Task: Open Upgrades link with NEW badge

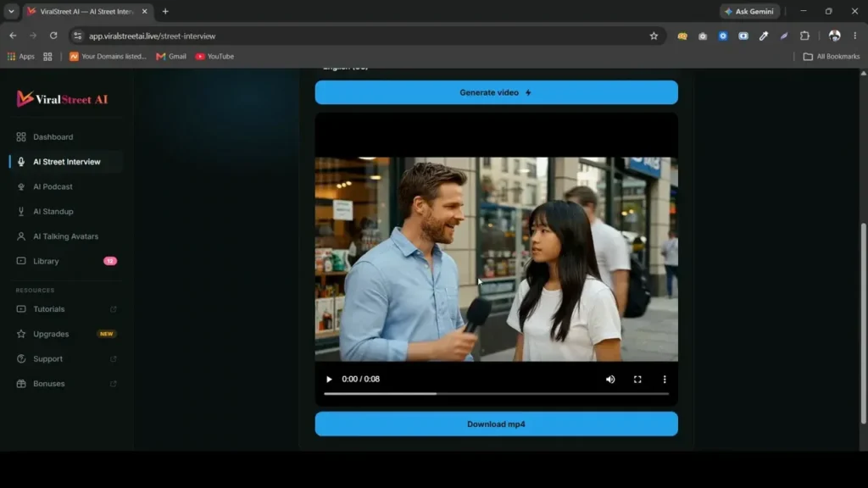Action: [x=65, y=334]
